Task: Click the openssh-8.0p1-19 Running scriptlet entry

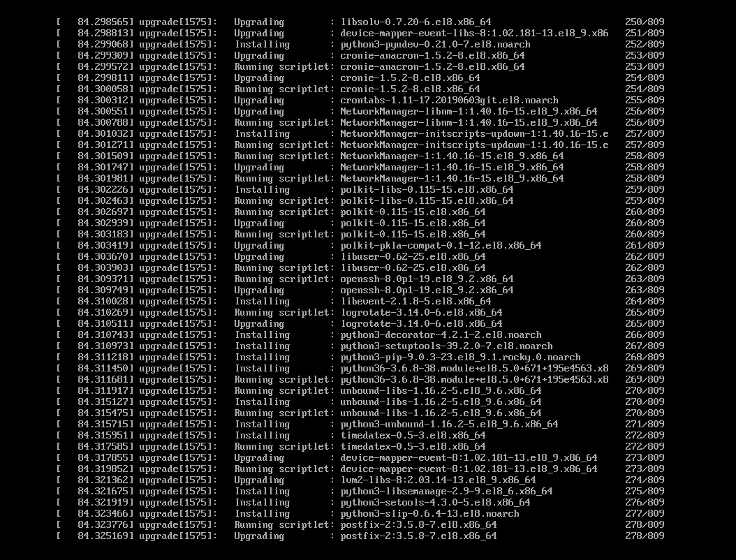Action: 360,279
